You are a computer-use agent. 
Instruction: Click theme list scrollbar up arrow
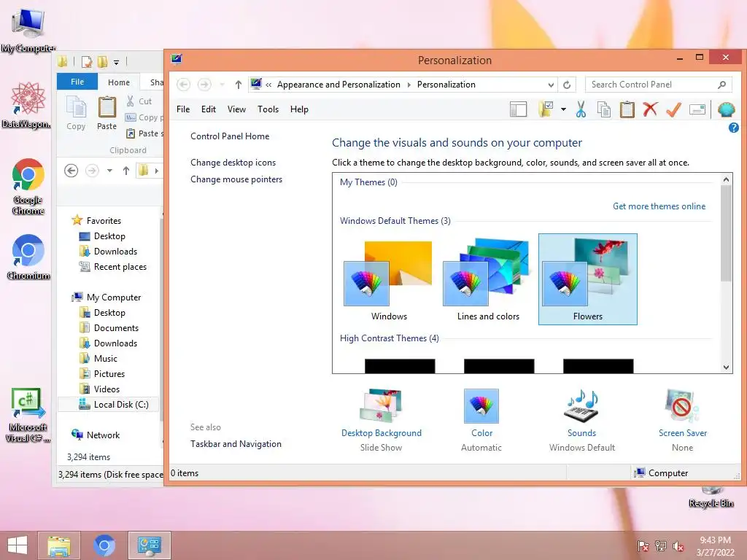tap(726, 179)
